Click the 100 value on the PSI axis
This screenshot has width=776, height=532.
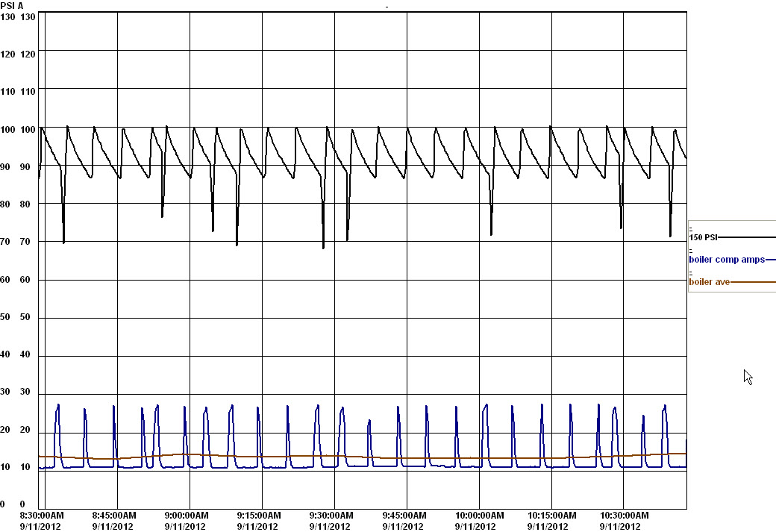tap(7, 130)
